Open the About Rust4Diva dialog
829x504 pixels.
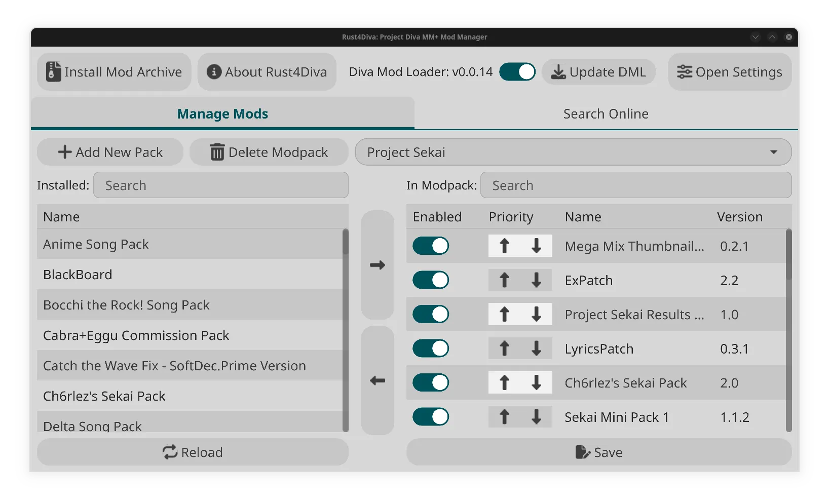pyautogui.click(x=267, y=72)
